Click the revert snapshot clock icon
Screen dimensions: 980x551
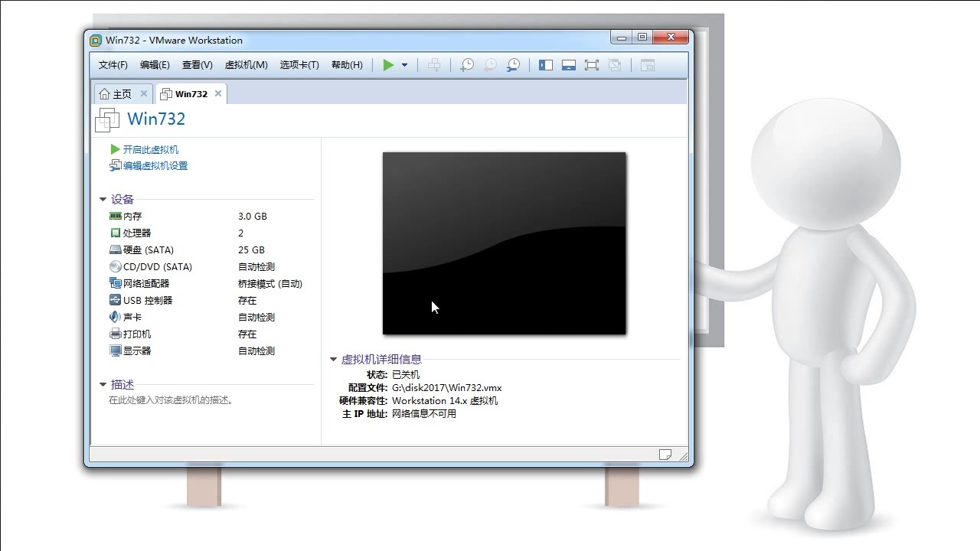pos(490,65)
